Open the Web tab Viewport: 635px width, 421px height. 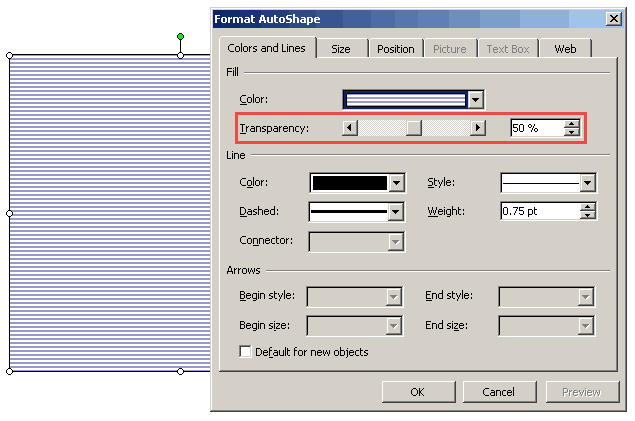pyautogui.click(x=565, y=49)
